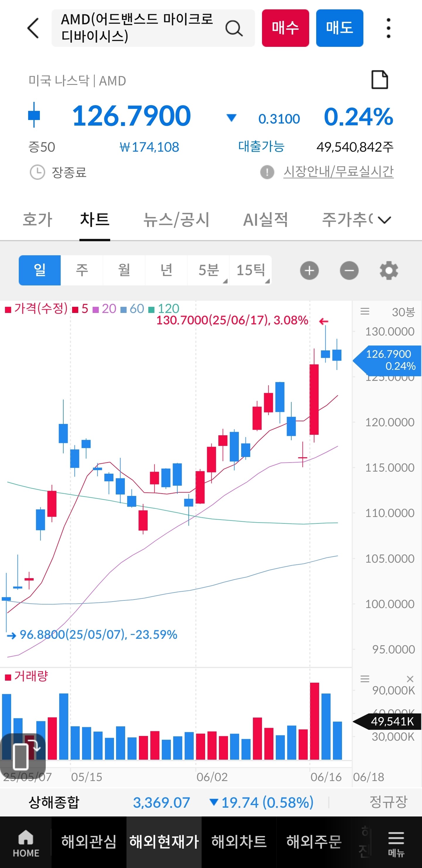Select the 월 monthly period

pyautogui.click(x=124, y=270)
